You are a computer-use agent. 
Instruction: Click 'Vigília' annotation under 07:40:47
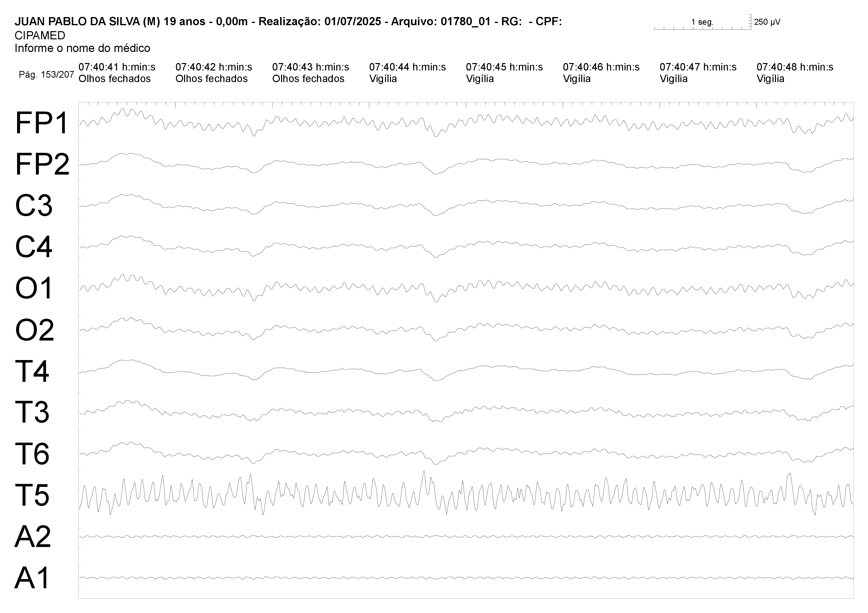tap(674, 79)
